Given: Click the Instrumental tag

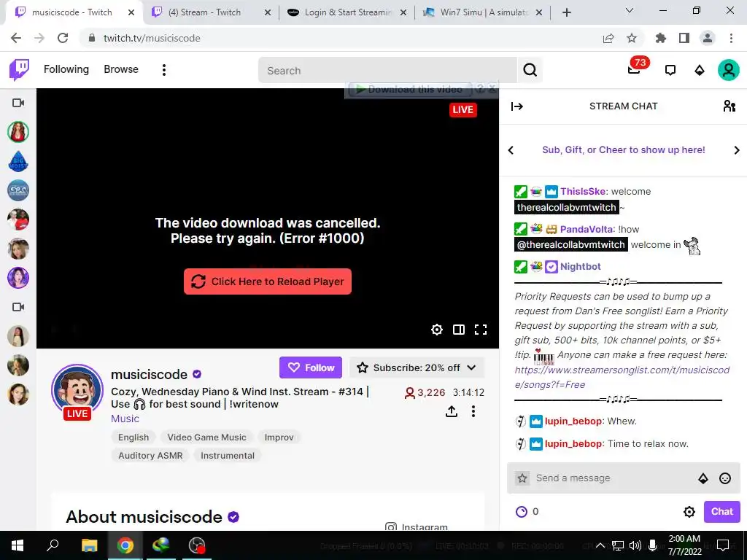Looking at the screenshot, I should [x=228, y=456].
